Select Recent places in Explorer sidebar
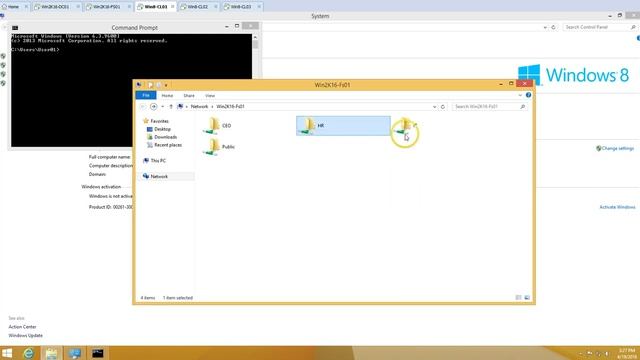Image resolution: width=640 pixels, height=360 pixels. pos(164,145)
